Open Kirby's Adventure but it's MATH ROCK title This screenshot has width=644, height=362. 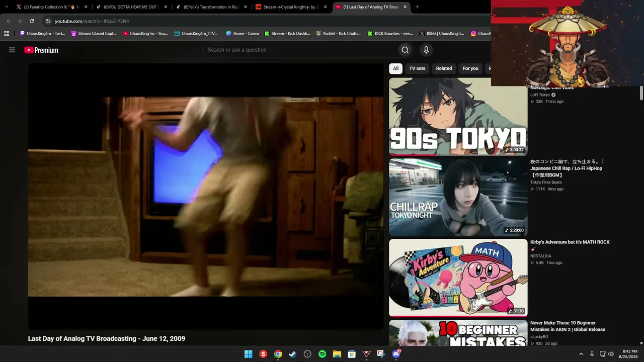click(570, 245)
